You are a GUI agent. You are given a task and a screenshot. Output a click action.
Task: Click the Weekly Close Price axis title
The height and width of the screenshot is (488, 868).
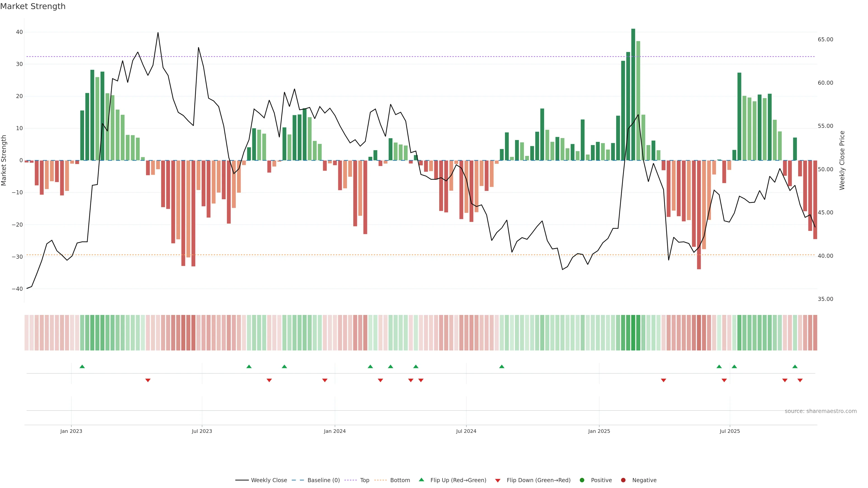tap(842, 160)
